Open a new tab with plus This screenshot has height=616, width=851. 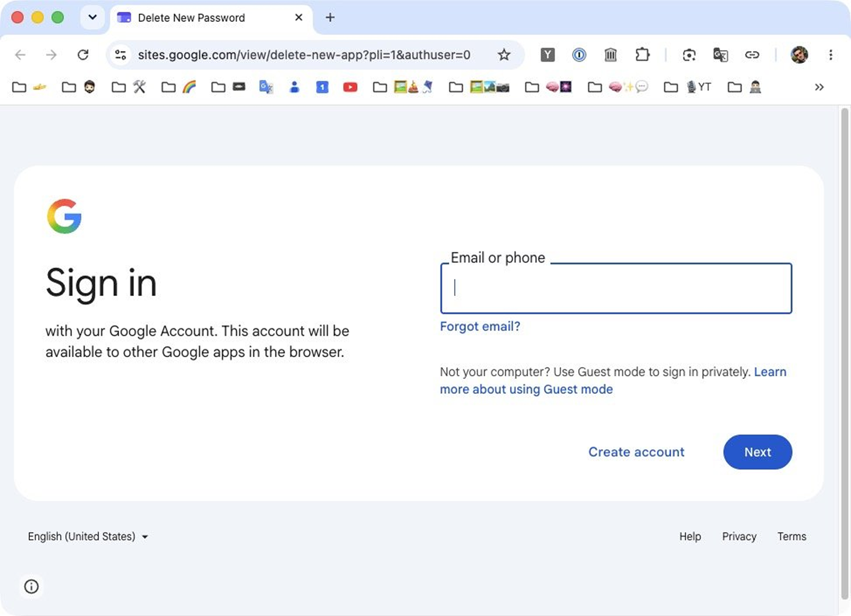tap(330, 18)
